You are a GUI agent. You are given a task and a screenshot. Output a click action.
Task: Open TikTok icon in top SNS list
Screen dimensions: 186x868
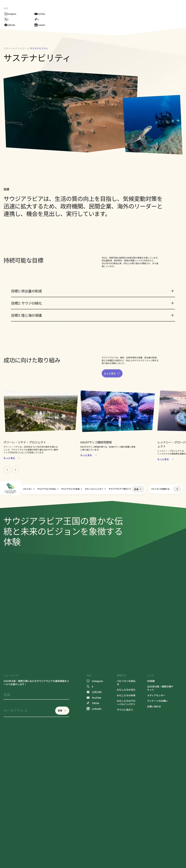(36, 19)
